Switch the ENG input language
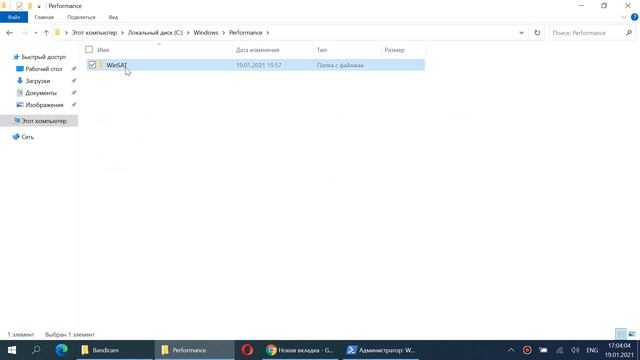The image size is (640, 360). click(x=592, y=350)
